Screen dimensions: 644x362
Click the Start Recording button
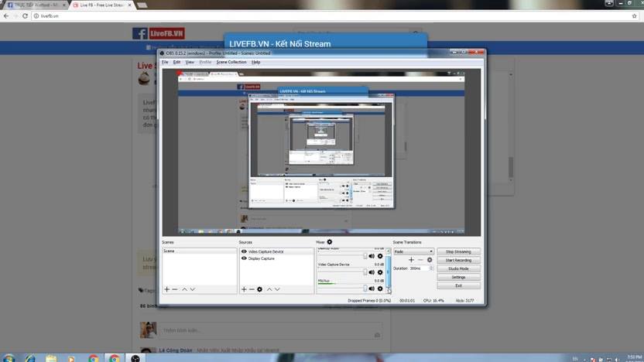click(458, 260)
